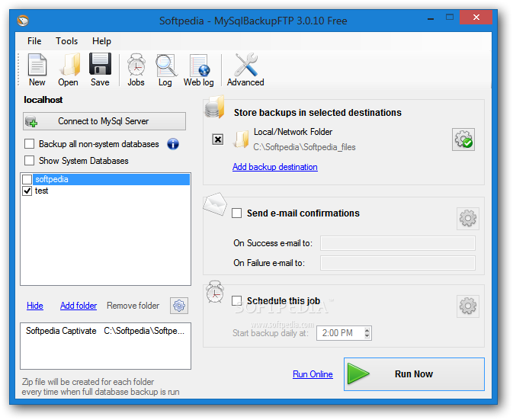Close the MySqlBackupFTP window
513x420 pixels.
coord(476,18)
